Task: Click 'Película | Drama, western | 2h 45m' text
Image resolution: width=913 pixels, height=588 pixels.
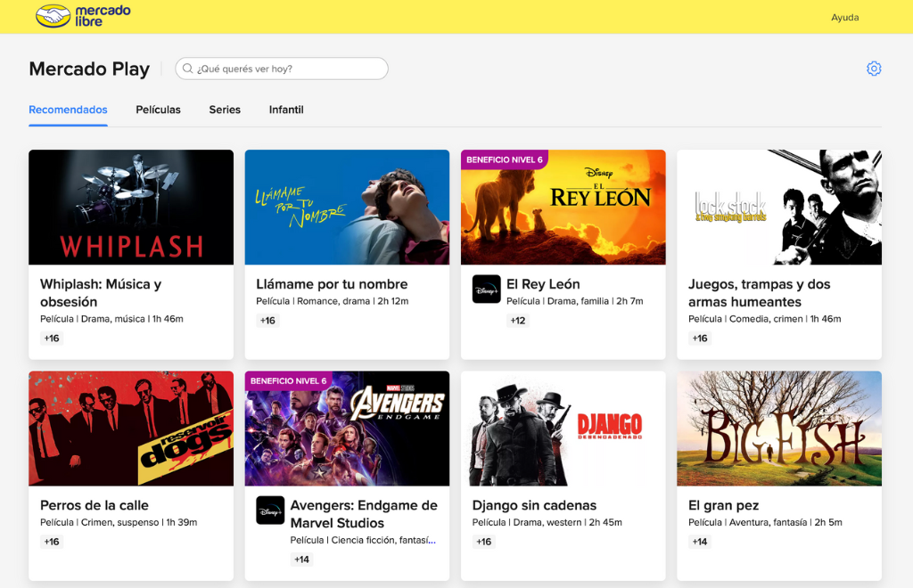Action: tap(547, 522)
